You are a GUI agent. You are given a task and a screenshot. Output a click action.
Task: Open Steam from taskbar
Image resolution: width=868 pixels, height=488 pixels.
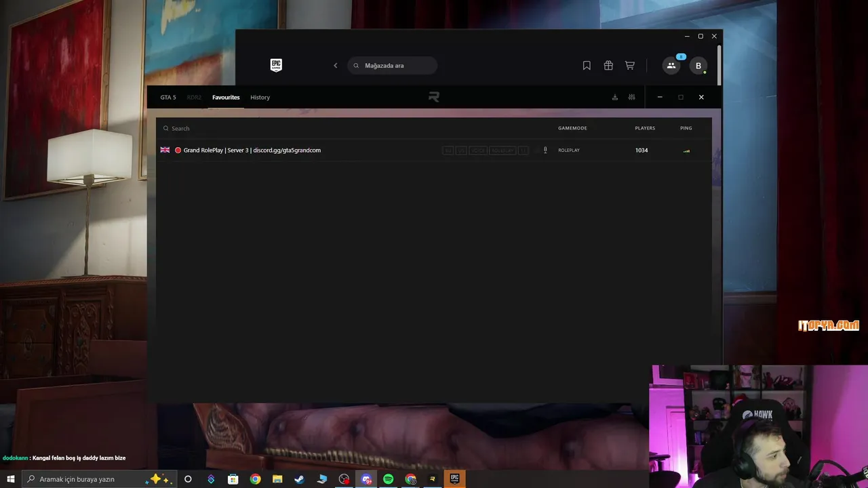click(x=299, y=479)
